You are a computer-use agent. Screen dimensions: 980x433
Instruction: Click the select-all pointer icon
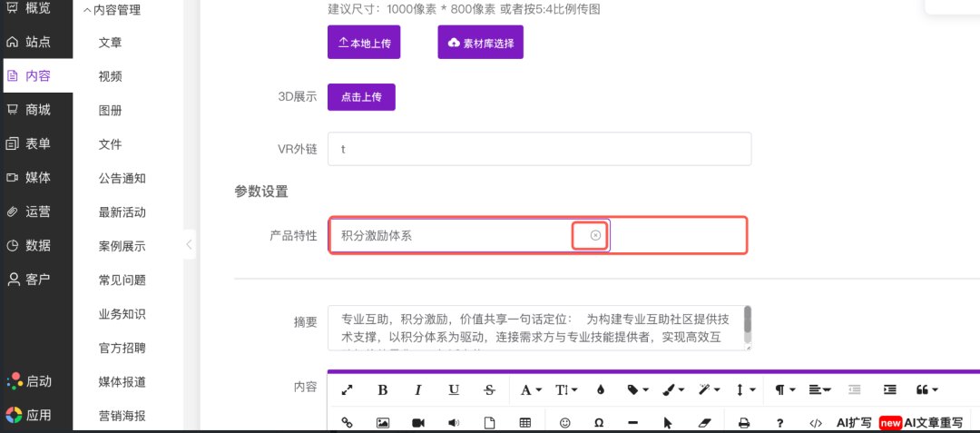tap(668, 423)
